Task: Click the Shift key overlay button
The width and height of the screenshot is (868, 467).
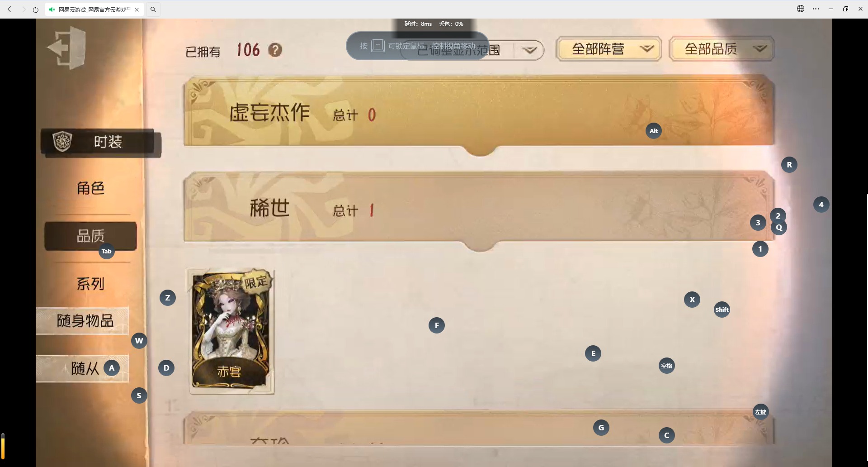Action: (722, 310)
